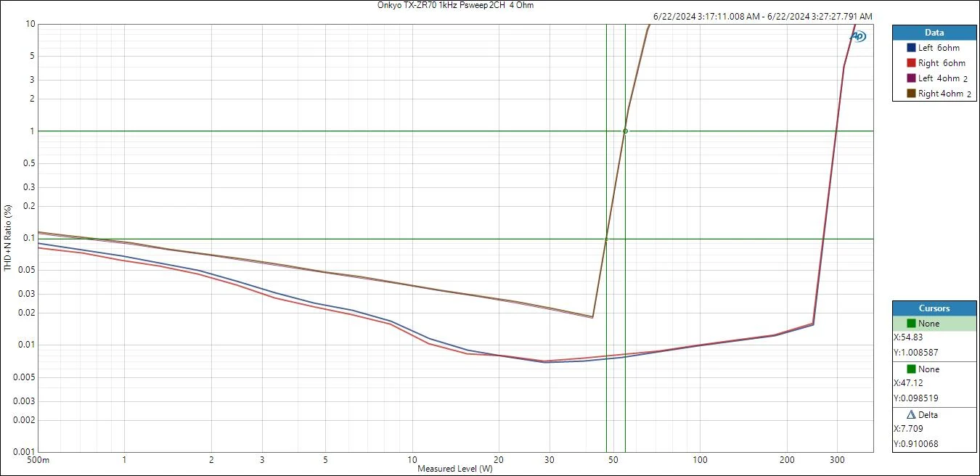Select the Right 4ohm 2 trace label
The width and height of the screenshot is (980, 476).
point(944,94)
